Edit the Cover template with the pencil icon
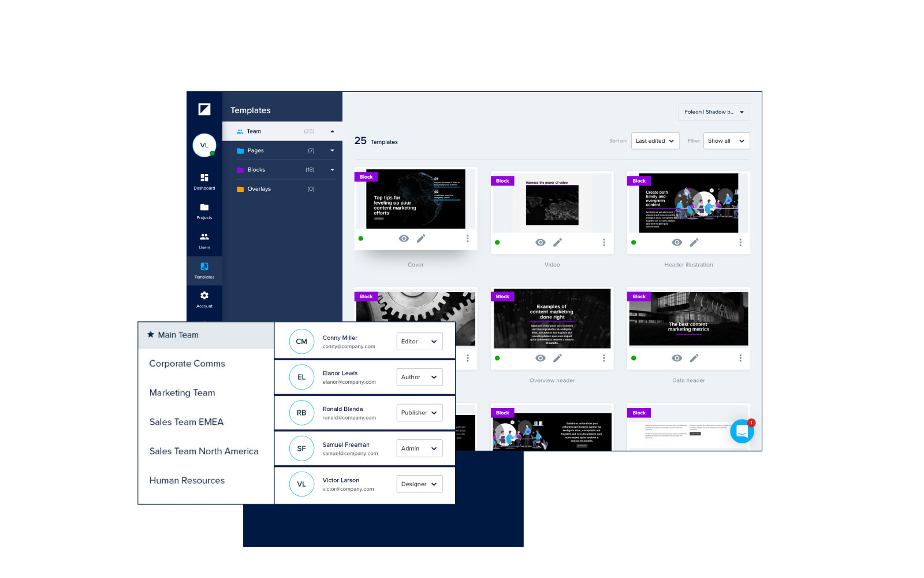Viewport: 924px width, 578px height. 422,238
